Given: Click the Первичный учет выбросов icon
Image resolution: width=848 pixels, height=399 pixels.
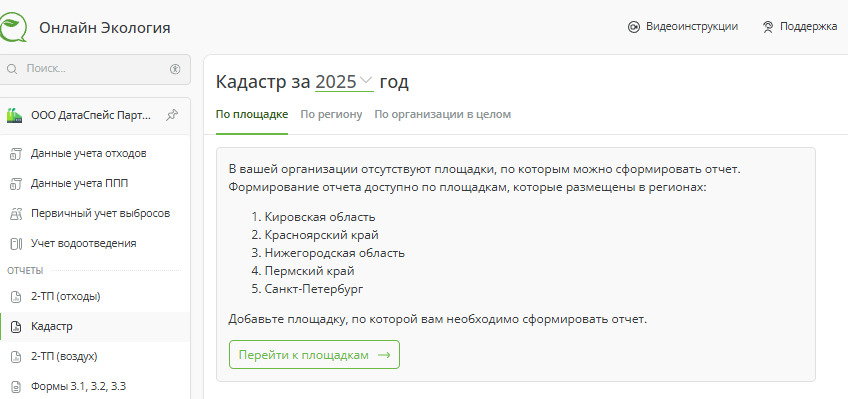Looking at the screenshot, I should (16, 214).
